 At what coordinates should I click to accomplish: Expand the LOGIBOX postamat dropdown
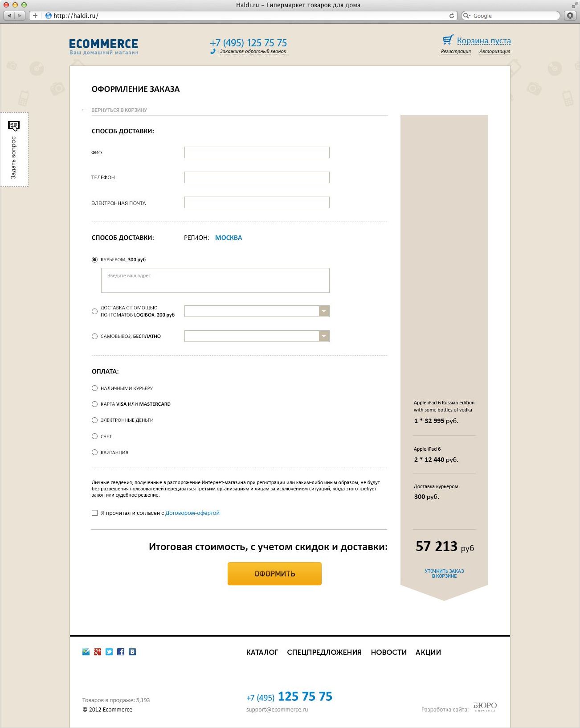324,311
